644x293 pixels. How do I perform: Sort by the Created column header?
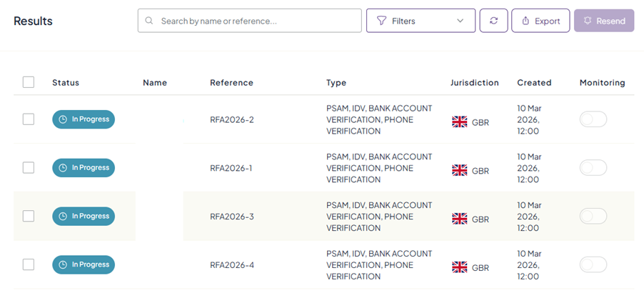534,83
